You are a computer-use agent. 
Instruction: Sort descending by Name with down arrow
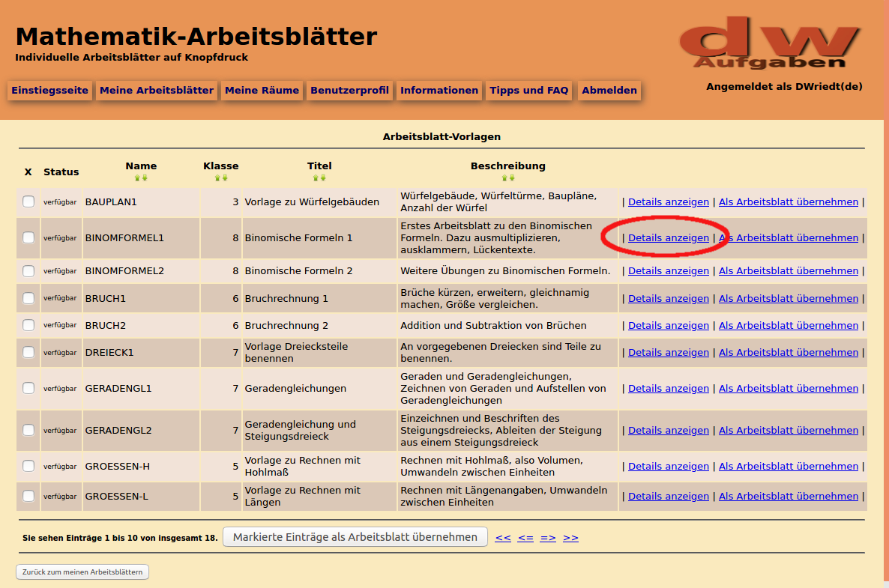click(x=145, y=178)
